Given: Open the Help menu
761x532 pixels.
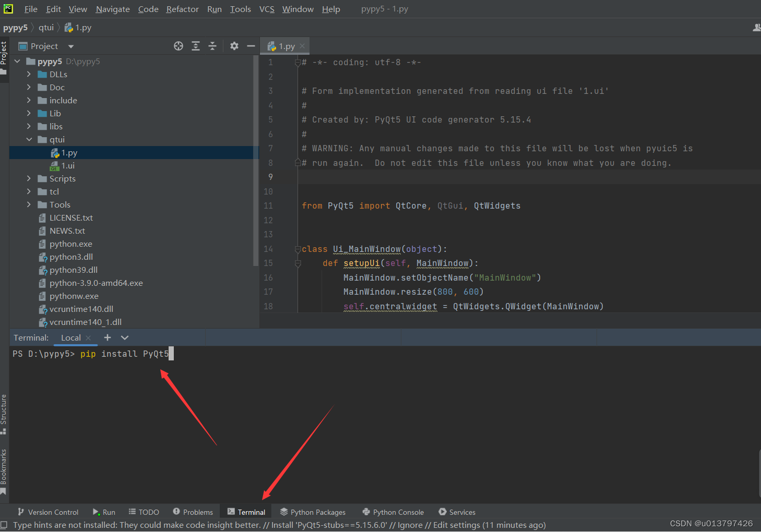Looking at the screenshot, I should [331, 9].
